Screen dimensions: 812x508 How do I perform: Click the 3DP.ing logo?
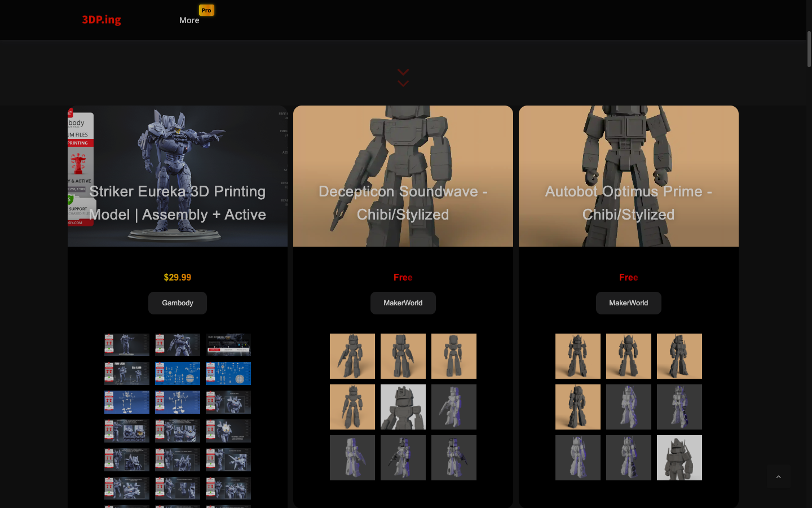(x=101, y=20)
